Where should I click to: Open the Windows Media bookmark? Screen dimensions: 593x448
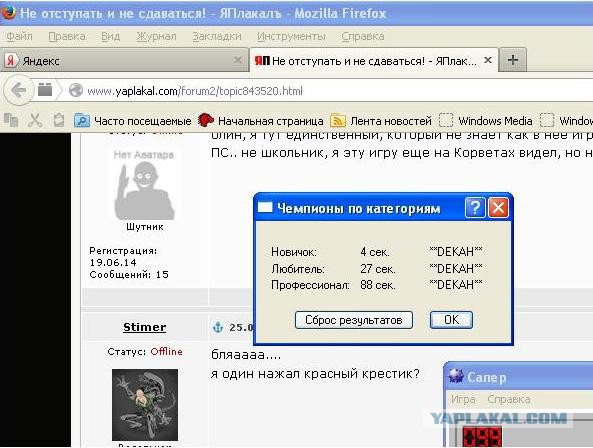pyautogui.click(x=486, y=121)
